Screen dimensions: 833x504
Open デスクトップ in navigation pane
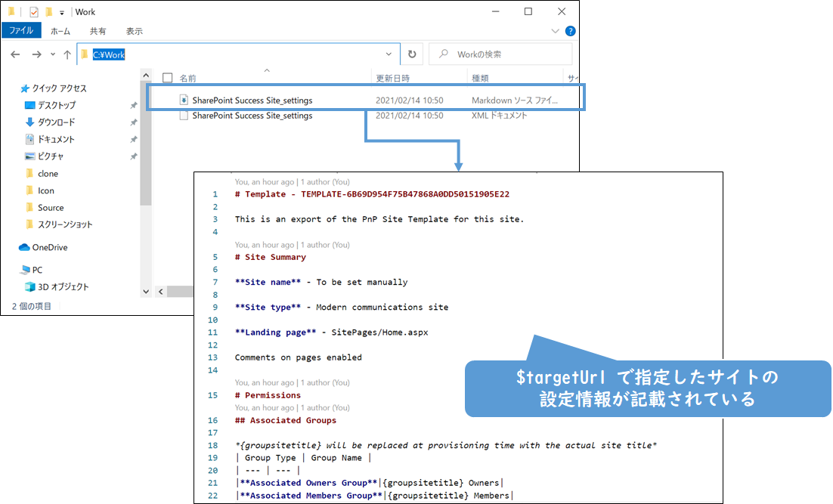pos(56,105)
